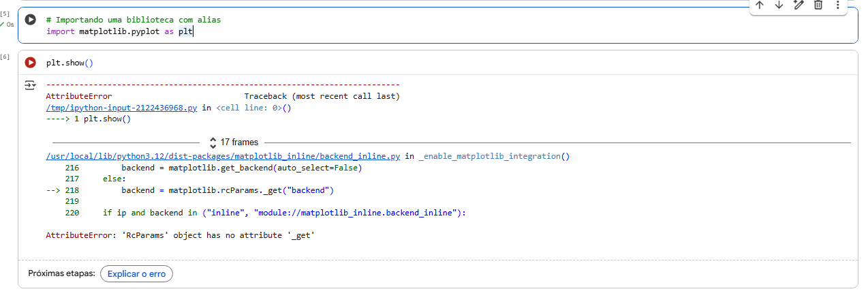The width and height of the screenshot is (868, 300).
Task: Open the ipython-input-2122436968.py link
Action: coord(121,108)
